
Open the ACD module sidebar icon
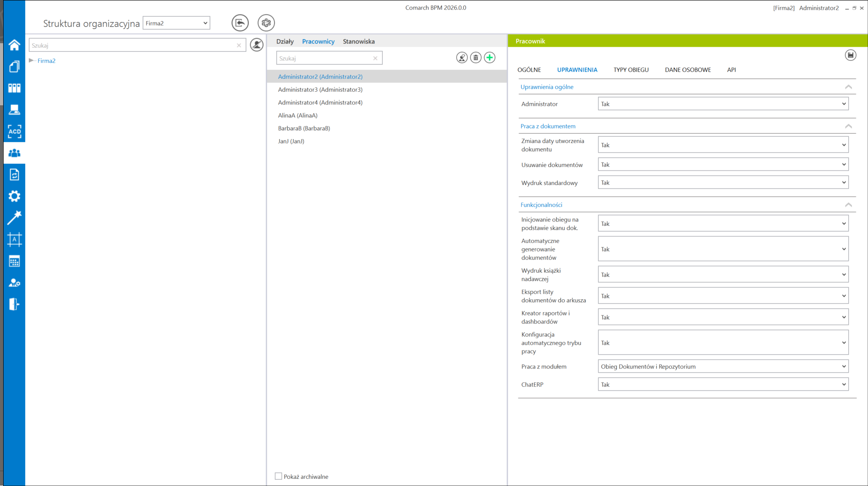tap(14, 131)
